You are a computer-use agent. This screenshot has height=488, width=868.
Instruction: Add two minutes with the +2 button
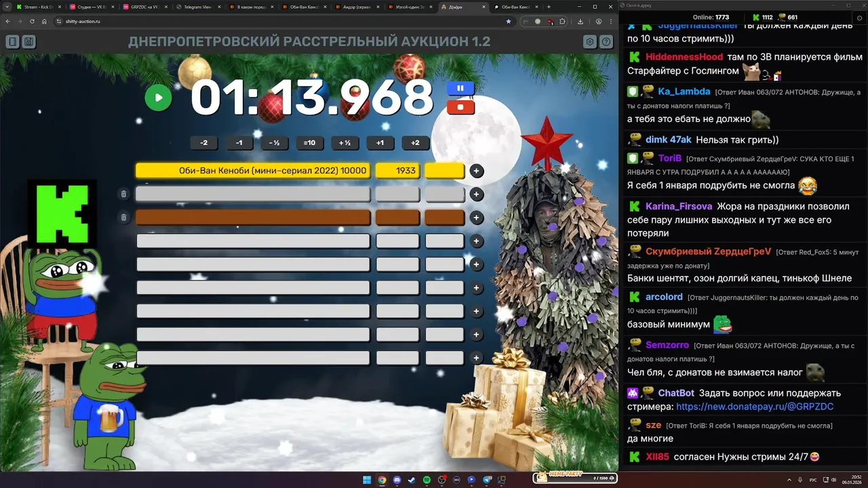click(416, 143)
